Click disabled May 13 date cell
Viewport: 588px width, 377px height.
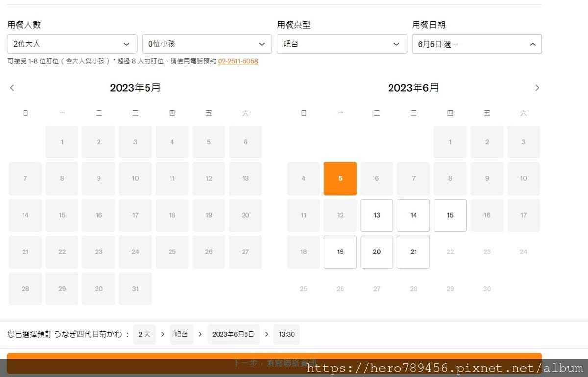245,178
